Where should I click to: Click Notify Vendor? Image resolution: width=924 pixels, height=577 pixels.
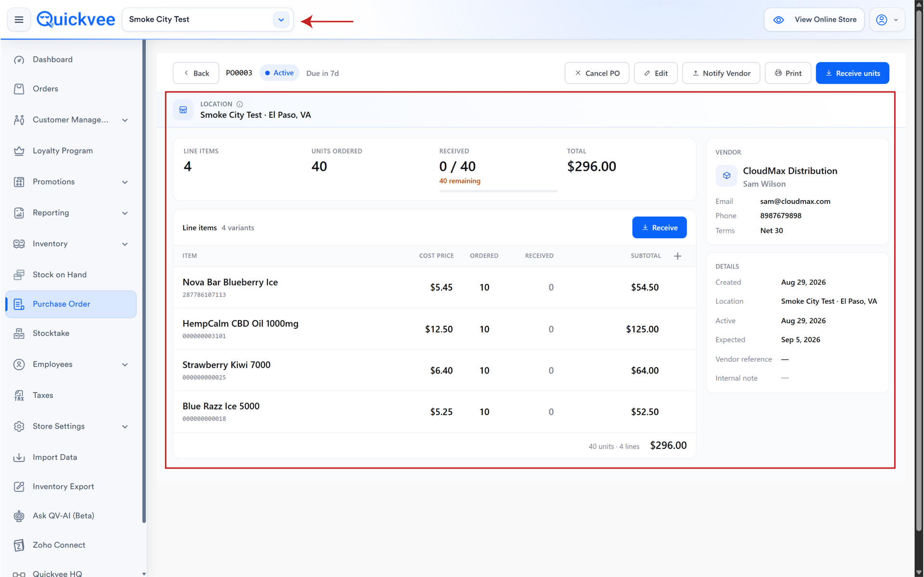pos(721,73)
